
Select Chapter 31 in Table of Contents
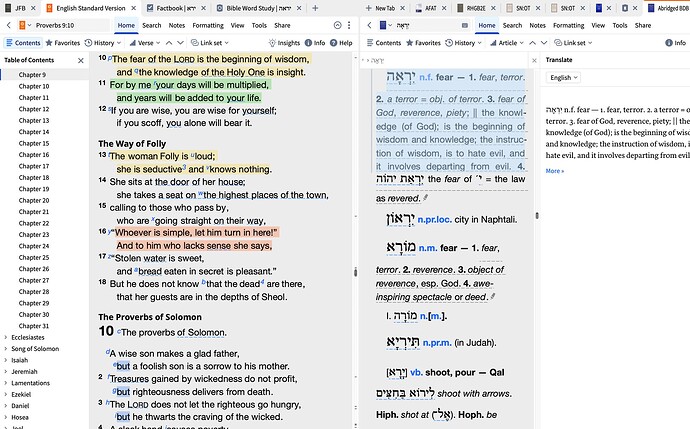click(34, 326)
